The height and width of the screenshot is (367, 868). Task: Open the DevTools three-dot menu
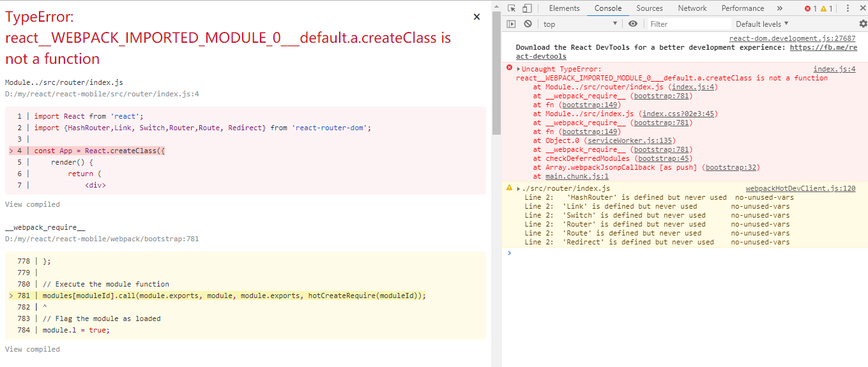click(x=847, y=8)
